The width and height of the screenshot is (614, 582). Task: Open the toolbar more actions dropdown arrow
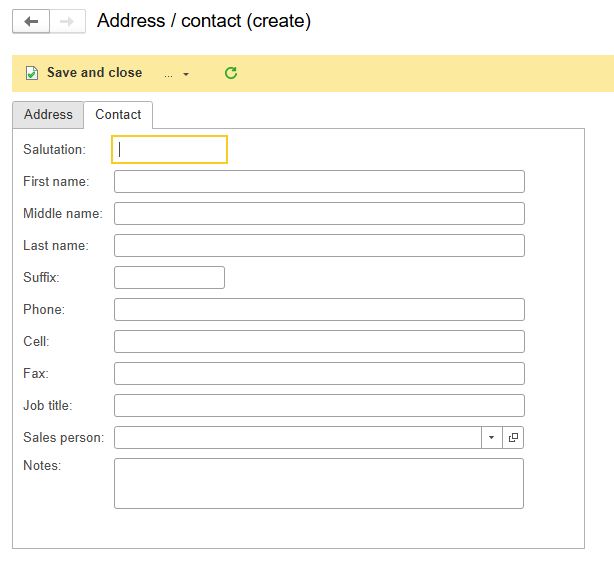(186, 74)
